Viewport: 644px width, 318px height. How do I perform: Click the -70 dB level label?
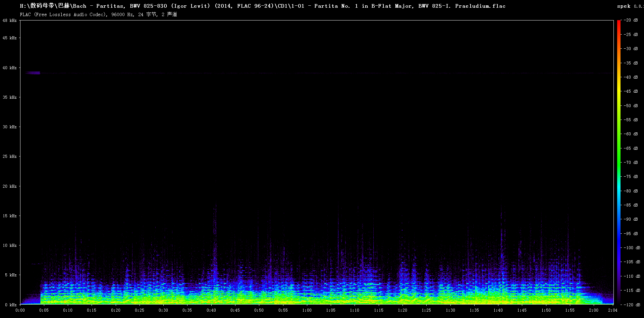click(x=631, y=163)
